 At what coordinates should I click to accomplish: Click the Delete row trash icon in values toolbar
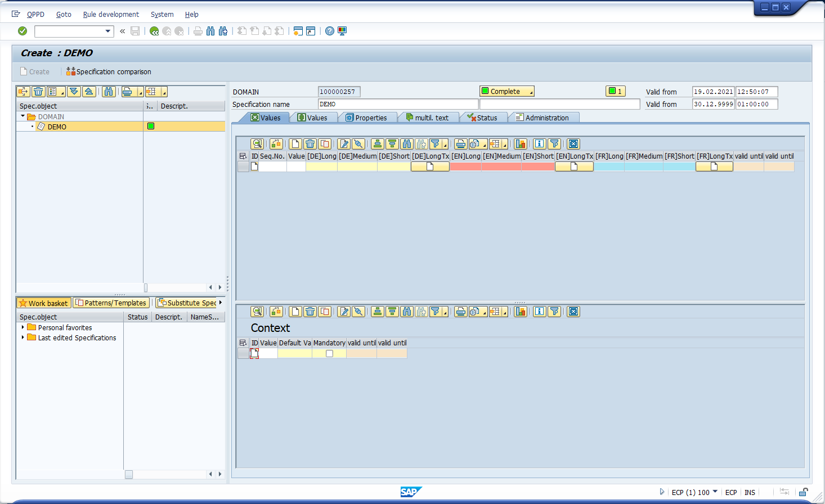(x=310, y=143)
